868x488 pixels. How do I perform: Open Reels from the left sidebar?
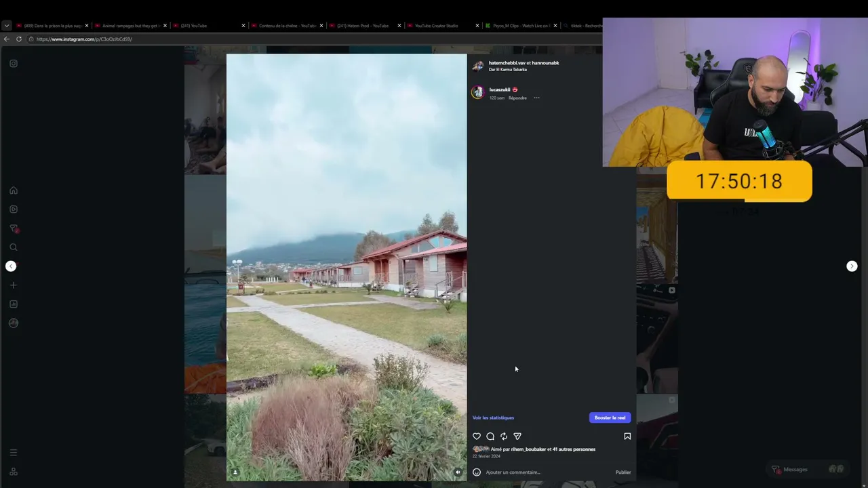(14, 209)
